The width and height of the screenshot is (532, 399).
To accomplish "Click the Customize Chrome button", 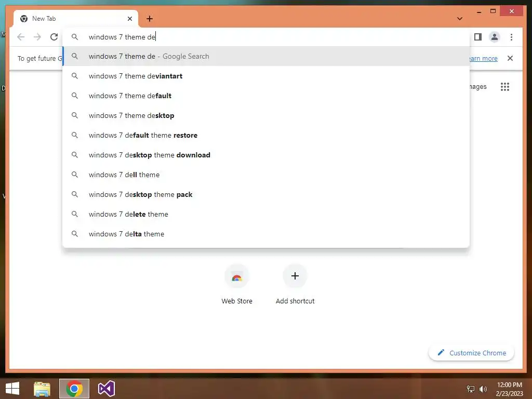I will coord(472,353).
